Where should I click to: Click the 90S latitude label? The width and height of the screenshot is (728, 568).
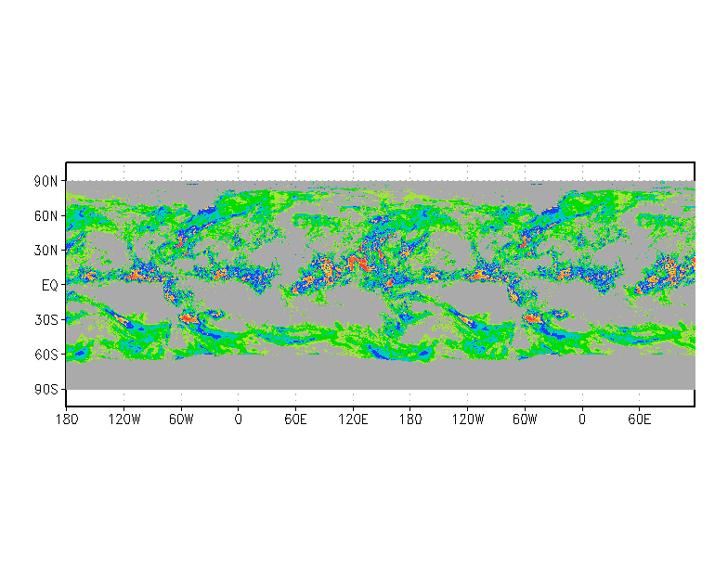46,390
